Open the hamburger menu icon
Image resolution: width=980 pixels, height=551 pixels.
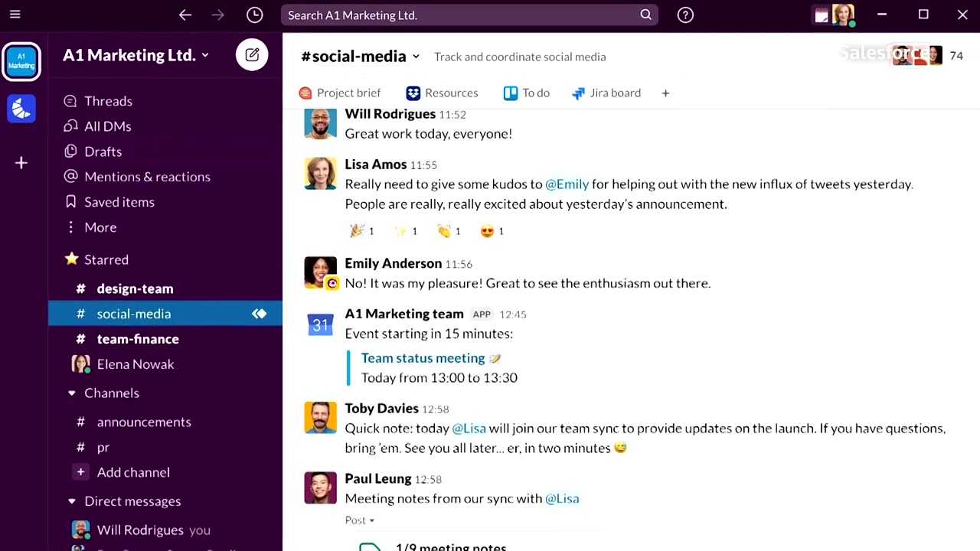tap(15, 15)
